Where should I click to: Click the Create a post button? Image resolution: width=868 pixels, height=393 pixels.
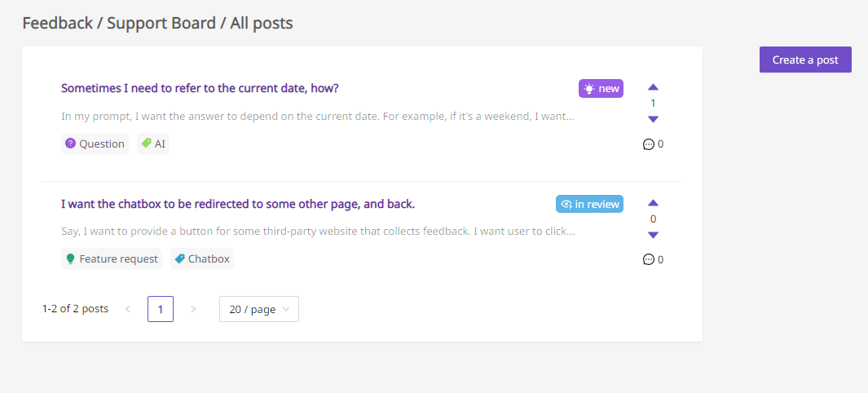[x=805, y=60]
